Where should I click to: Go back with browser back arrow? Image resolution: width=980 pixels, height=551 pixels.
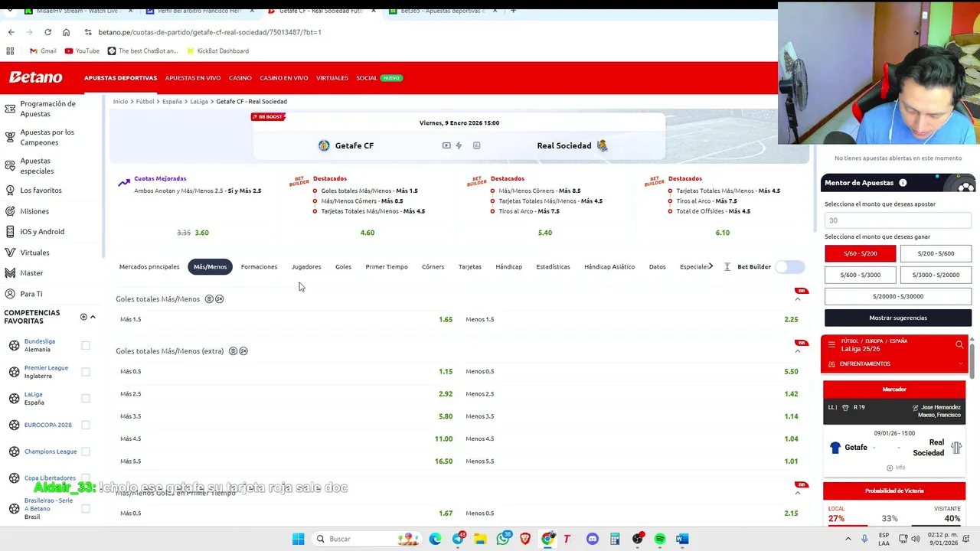pyautogui.click(x=11, y=32)
